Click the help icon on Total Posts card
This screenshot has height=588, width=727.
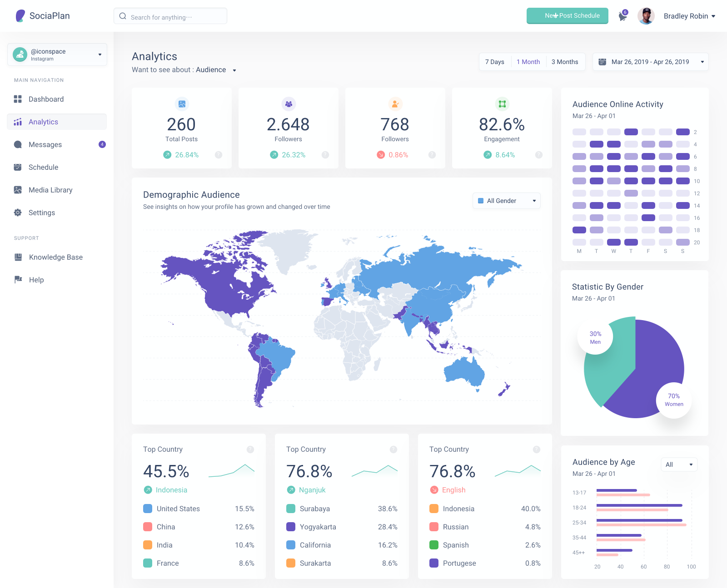pos(219,155)
